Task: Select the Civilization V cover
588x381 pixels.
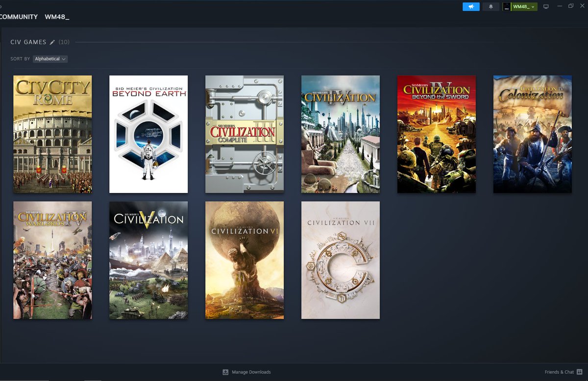Action: (148, 260)
